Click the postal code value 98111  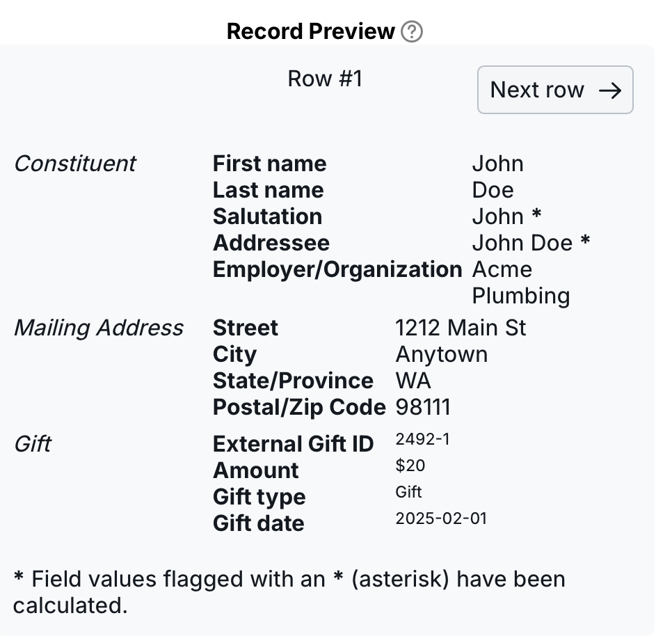pos(423,407)
